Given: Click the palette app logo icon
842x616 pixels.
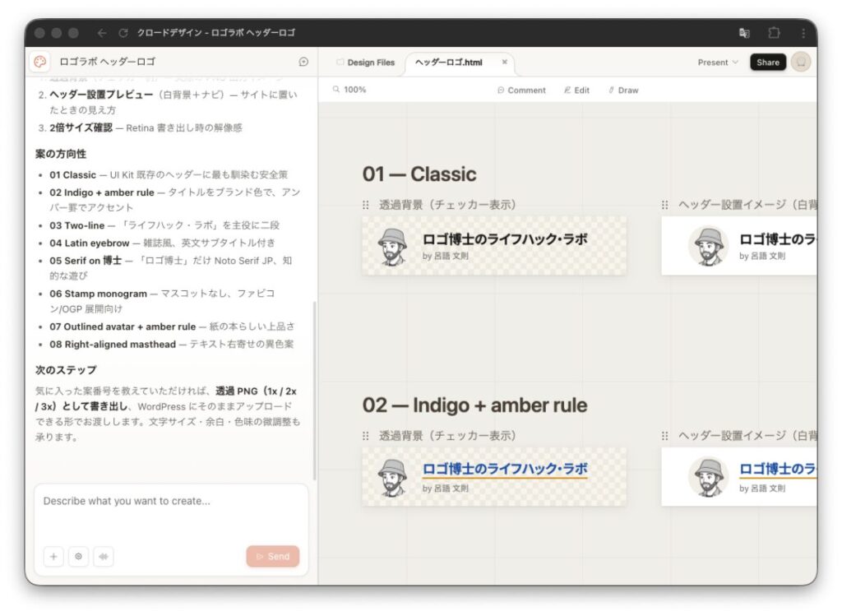Looking at the screenshot, I should coord(39,62).
